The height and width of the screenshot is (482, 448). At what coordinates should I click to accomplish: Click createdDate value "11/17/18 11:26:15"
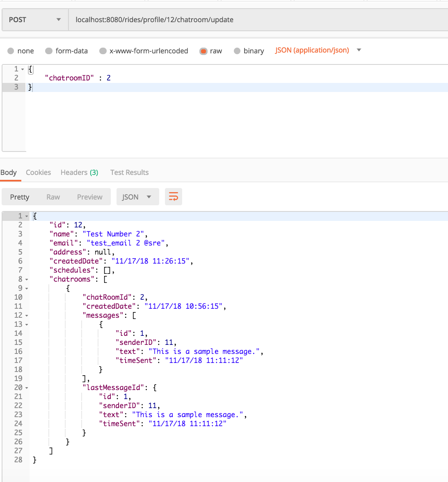(150, 261)
